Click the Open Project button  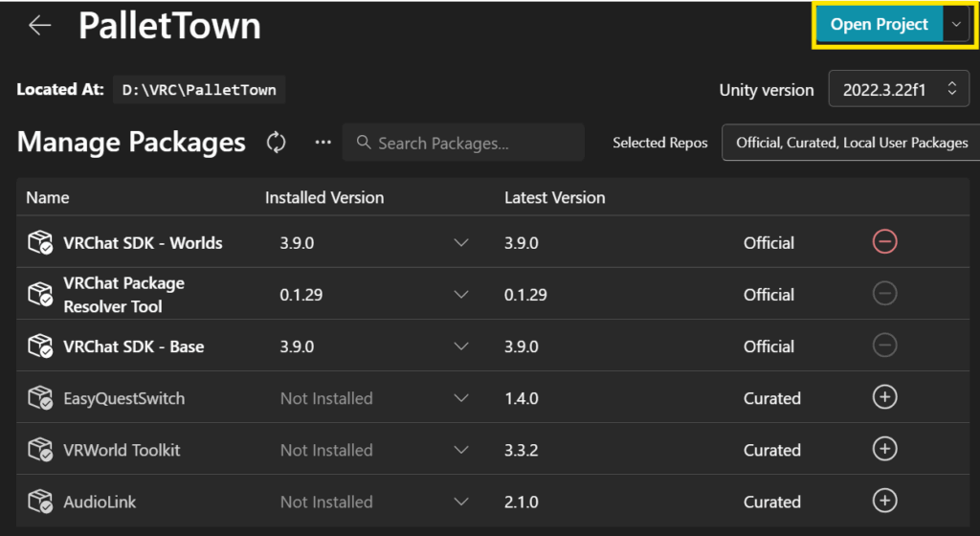click(x=879, y=26)
